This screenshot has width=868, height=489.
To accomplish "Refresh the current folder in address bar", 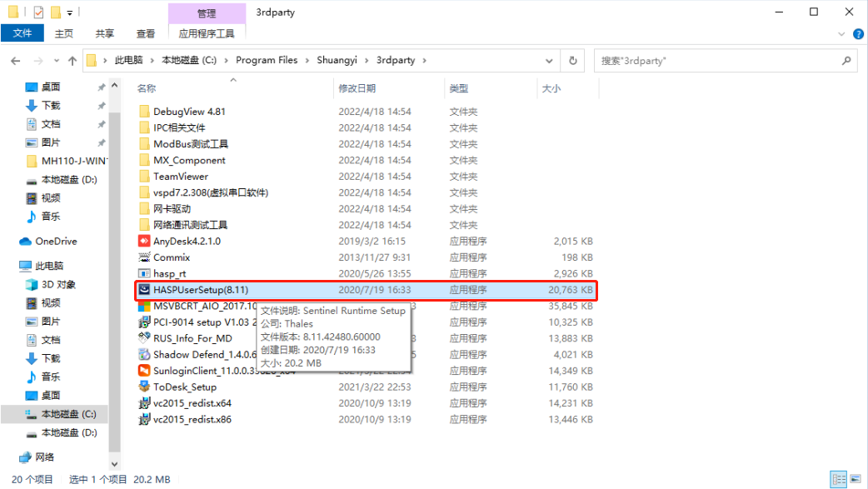I will pyautogui.click(x=572, y=61).
